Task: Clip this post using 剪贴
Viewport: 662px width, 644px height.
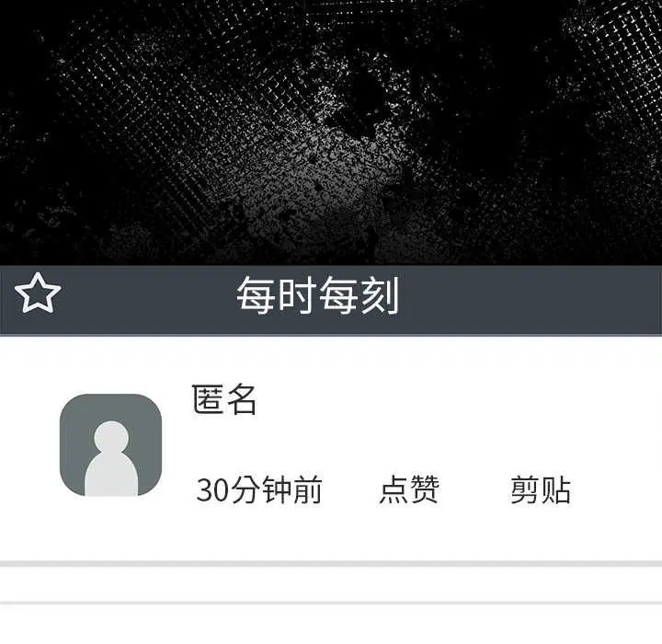Action: click(x=541, y=489)
